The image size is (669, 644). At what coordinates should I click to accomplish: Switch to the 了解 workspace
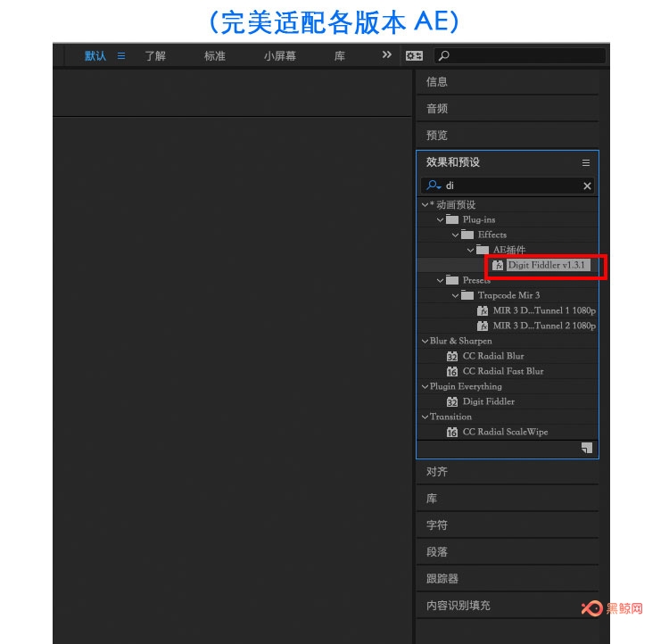click(155, 56)
